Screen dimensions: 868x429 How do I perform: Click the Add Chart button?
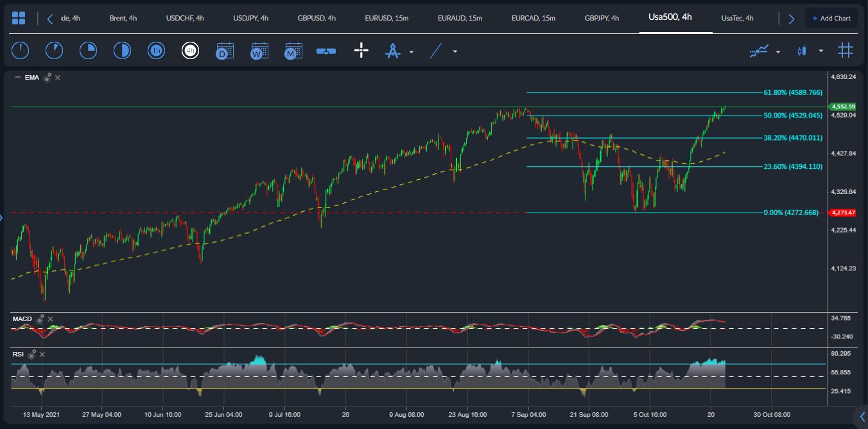(x=831, y=18)
